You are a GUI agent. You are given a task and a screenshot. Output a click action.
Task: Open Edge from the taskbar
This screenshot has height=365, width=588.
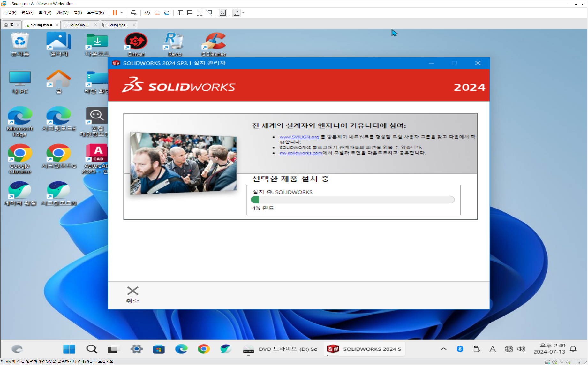click(x=181, y=349)
